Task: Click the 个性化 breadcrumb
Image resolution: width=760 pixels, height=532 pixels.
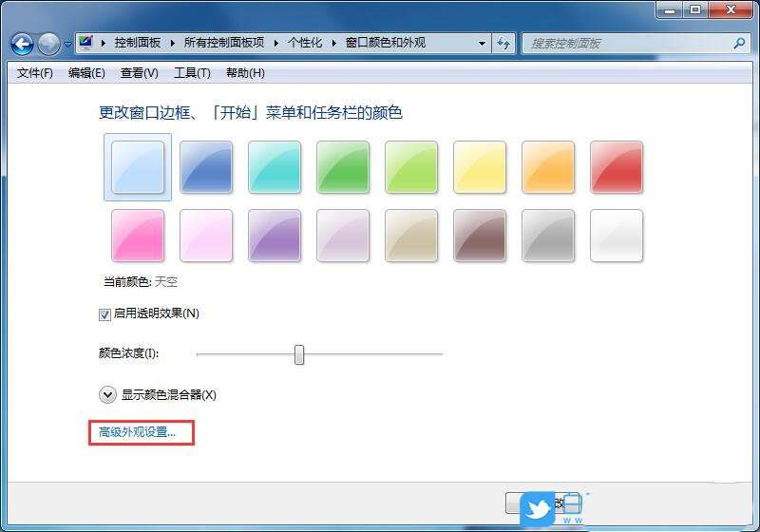Action: point(305,43)
